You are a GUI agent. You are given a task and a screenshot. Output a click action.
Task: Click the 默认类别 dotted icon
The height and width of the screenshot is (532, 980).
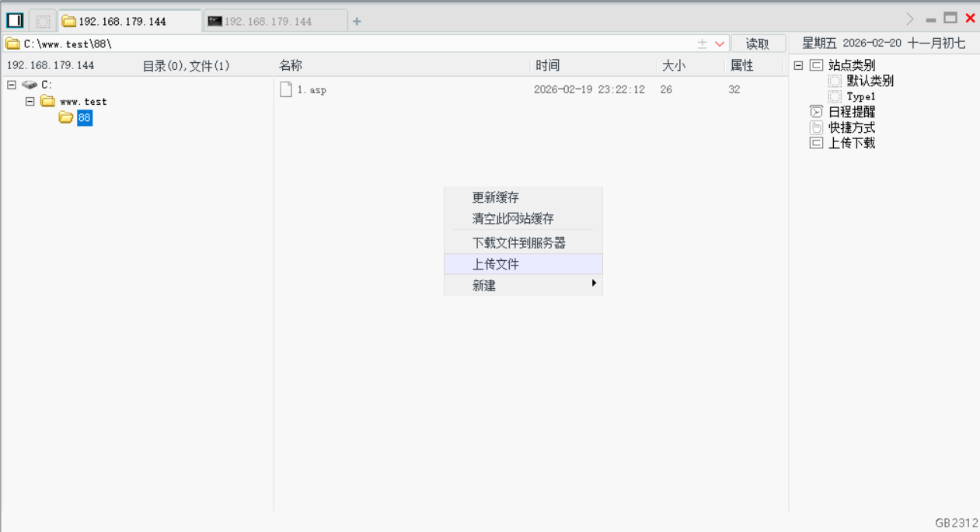[x=835, y=81]
